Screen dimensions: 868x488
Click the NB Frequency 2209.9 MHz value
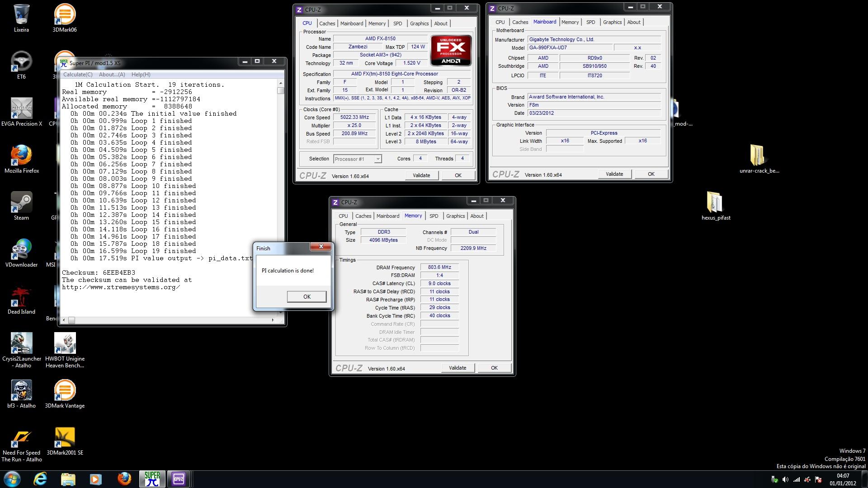[x=473, y=249]
